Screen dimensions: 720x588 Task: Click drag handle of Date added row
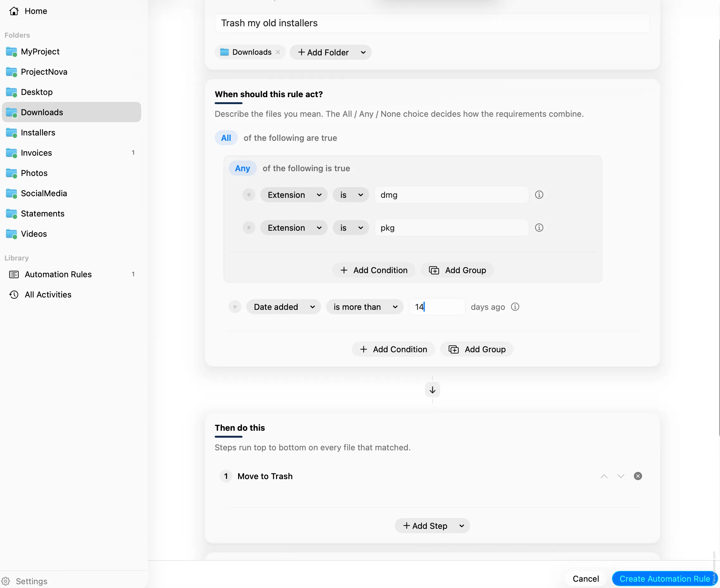tap(235, 307)
